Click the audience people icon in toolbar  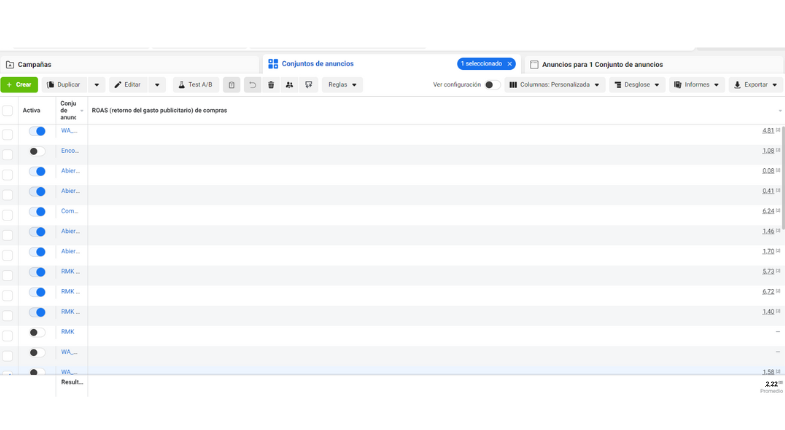[290, 85]
